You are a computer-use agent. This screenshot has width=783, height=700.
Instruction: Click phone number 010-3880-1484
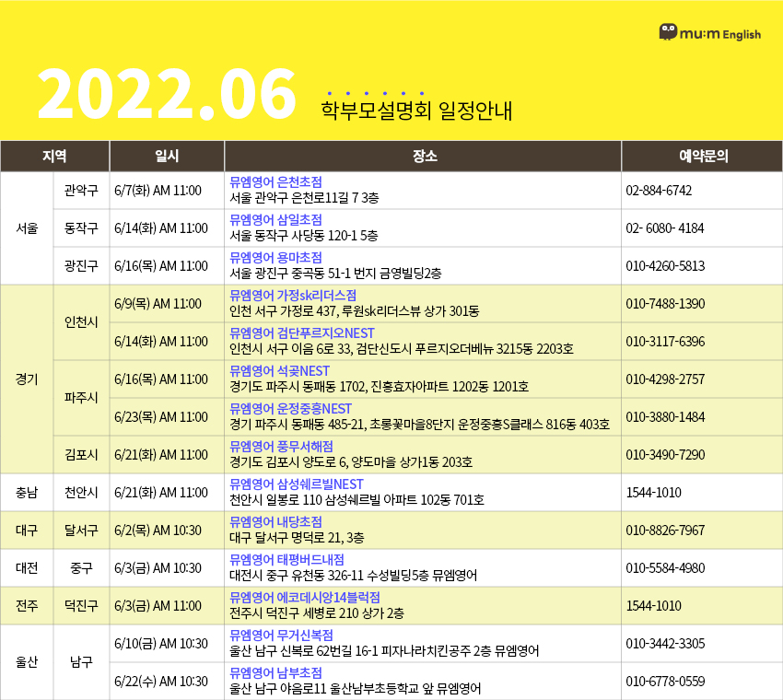665,417
